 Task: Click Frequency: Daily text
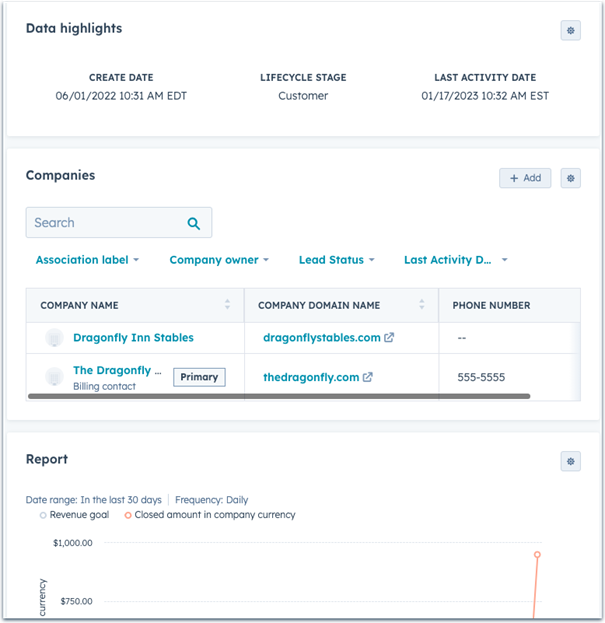(x=211, y=500)
